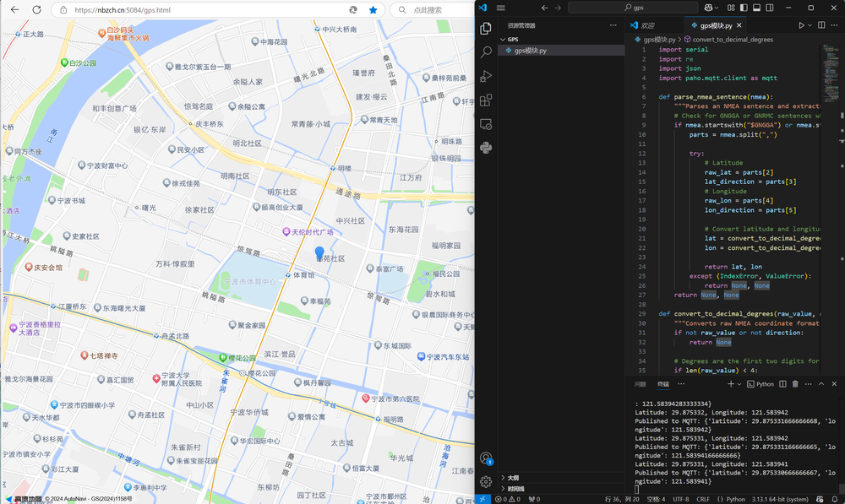Viewport: 845px width, 504px height.
Task: Create a new terminal with plus icon
Action: click(731, 384)
